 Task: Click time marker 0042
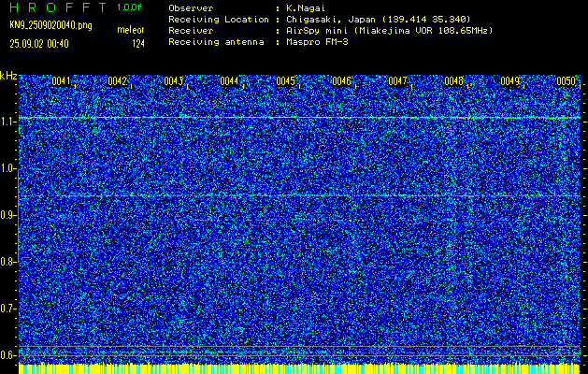pyautogui.click(x=117, y=81)
